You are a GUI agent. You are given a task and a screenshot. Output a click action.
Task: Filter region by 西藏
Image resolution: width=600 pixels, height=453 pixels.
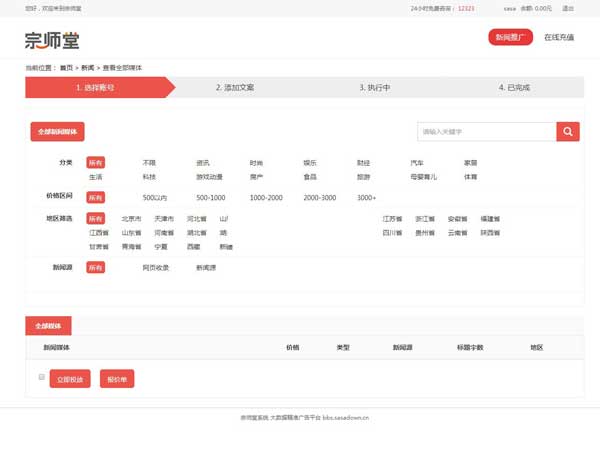click(x=193, y=247)
